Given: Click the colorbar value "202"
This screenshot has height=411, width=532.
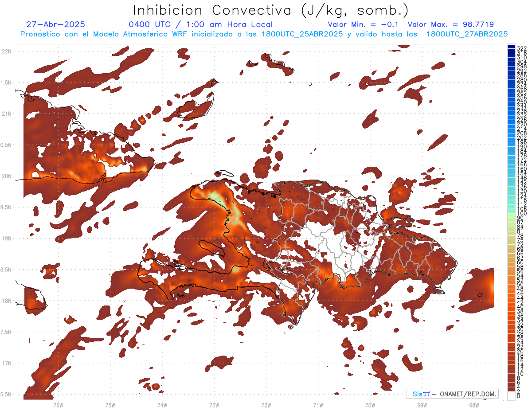Looking at the screenshot, I should pyautogui.click(x=522, y=137).
